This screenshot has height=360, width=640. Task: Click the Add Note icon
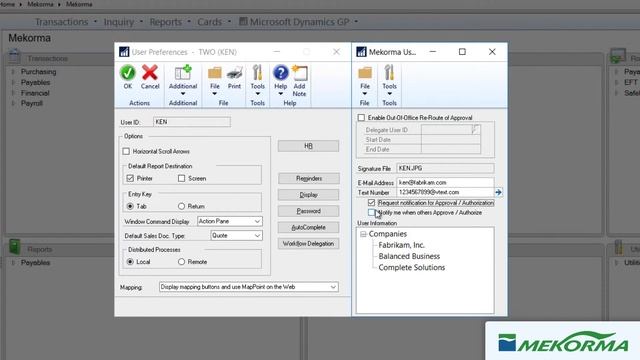coord(299,73)
